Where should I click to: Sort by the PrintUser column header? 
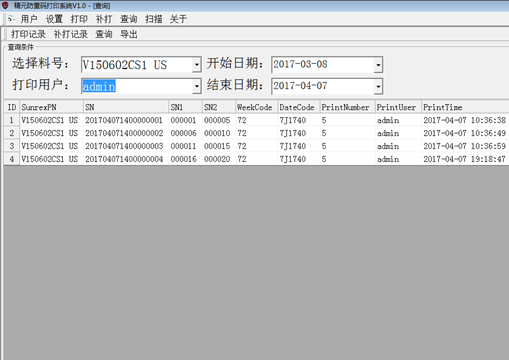398,107
